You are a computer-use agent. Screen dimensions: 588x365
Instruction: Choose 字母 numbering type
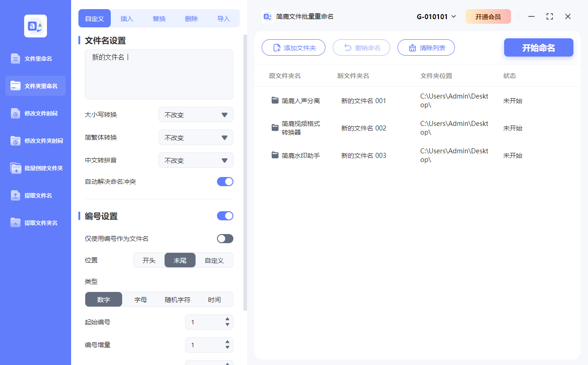pyautogui.click(x=140, y=299)
